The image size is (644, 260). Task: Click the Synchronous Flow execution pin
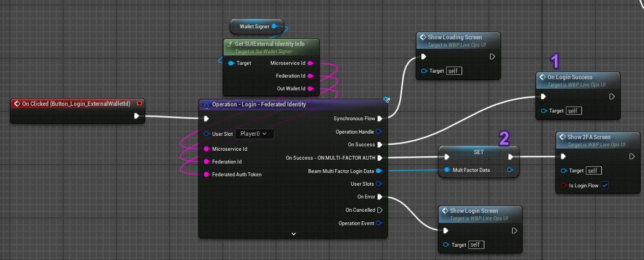(x=380, y=119)
